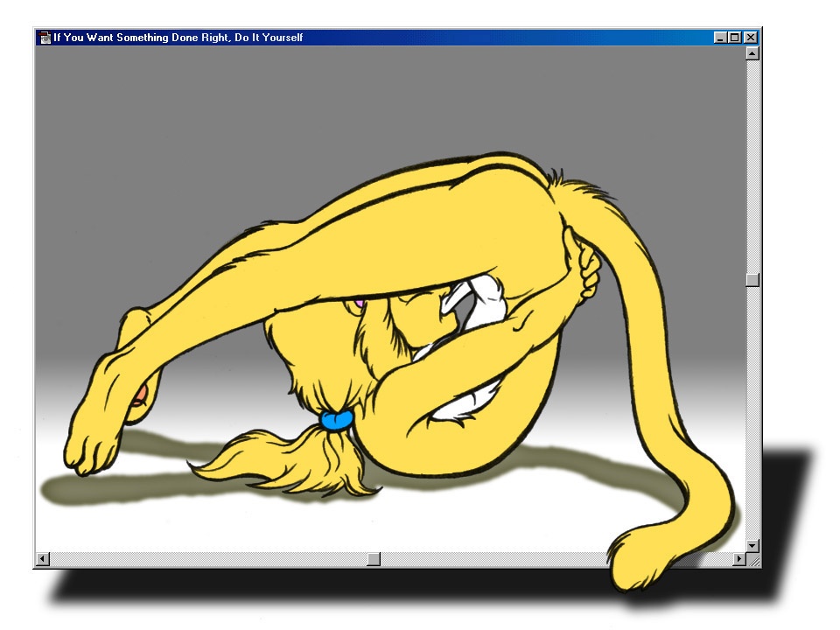Click the window's title bar system icon
840x630 pixels.
[x=45, y=38]
